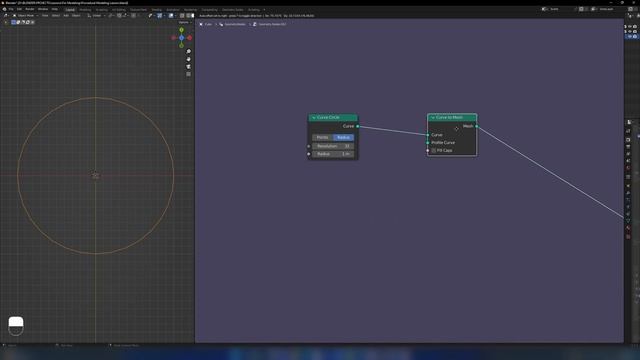
Task: Click the Mesh output socket
Action: tap(477, 126)
